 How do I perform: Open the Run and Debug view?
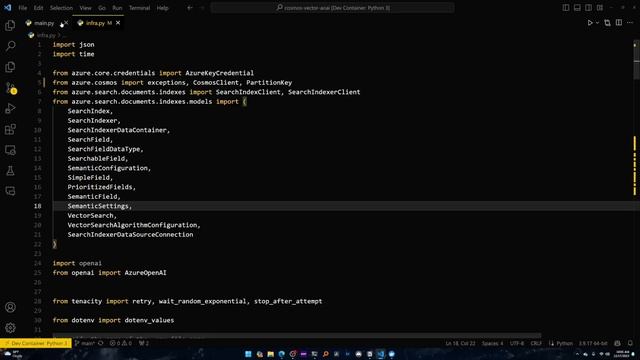10,109
